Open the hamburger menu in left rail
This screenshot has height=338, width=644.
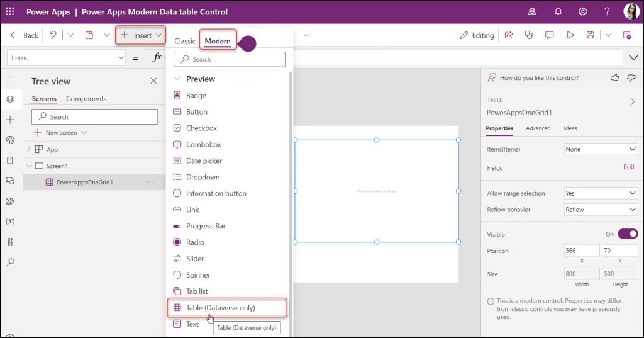[10, 79]
